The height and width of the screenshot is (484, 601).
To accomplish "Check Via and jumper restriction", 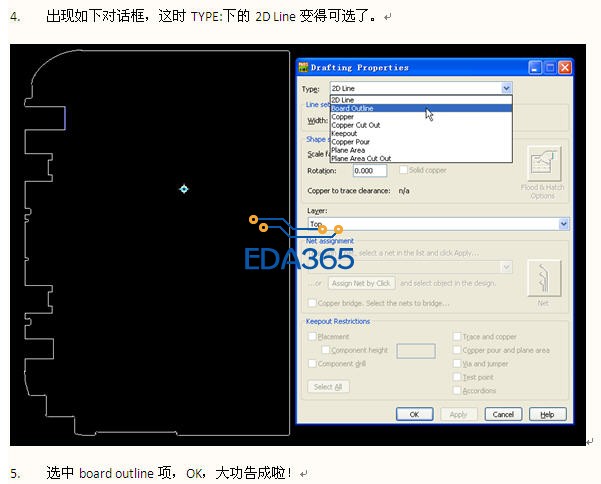I will [456, 363].
